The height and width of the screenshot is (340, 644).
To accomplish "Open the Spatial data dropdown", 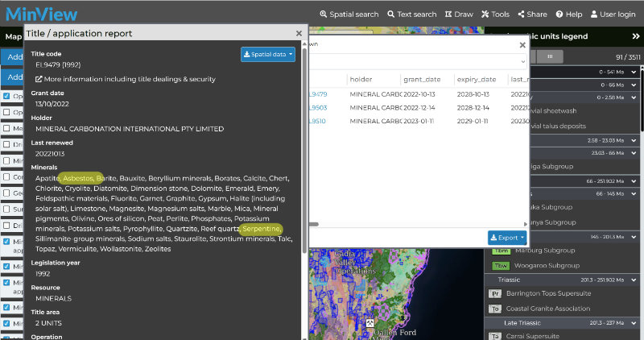I will pos(268,54).
